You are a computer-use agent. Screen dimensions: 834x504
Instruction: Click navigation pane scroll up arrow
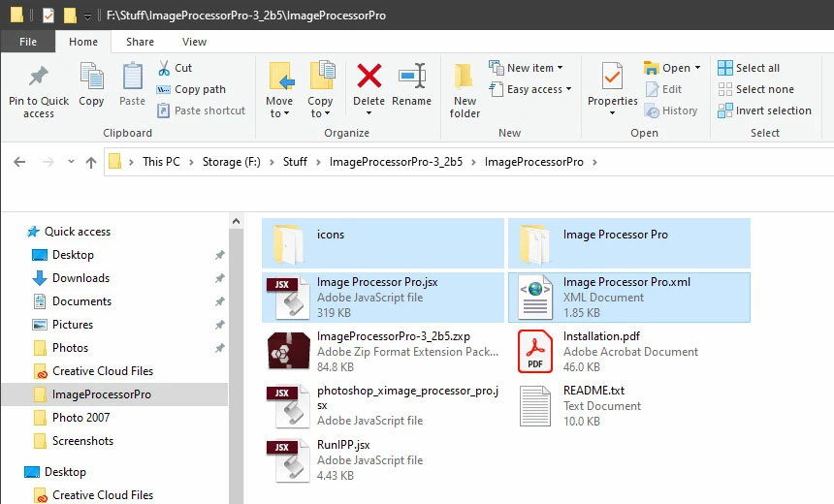(237, 221)
